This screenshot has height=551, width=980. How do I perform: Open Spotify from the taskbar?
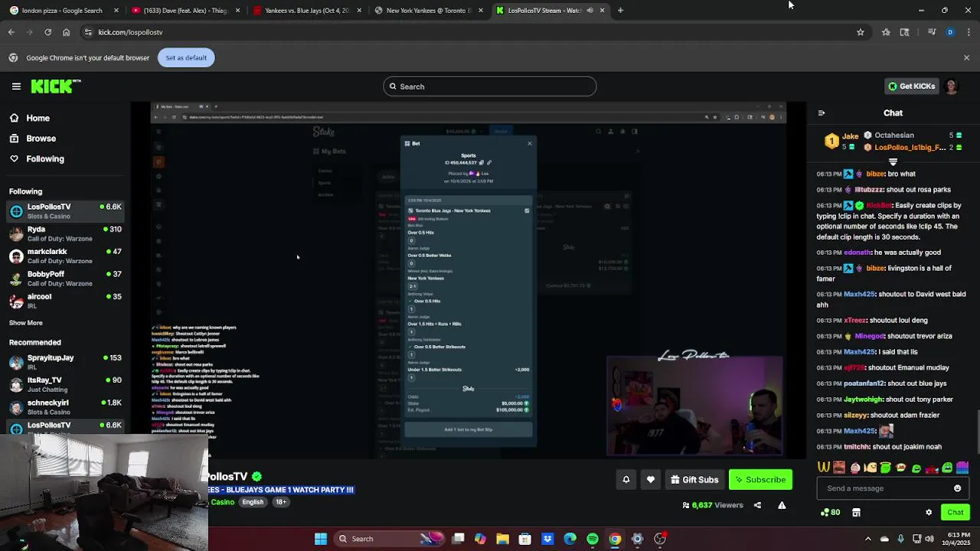tap(593, 539)
